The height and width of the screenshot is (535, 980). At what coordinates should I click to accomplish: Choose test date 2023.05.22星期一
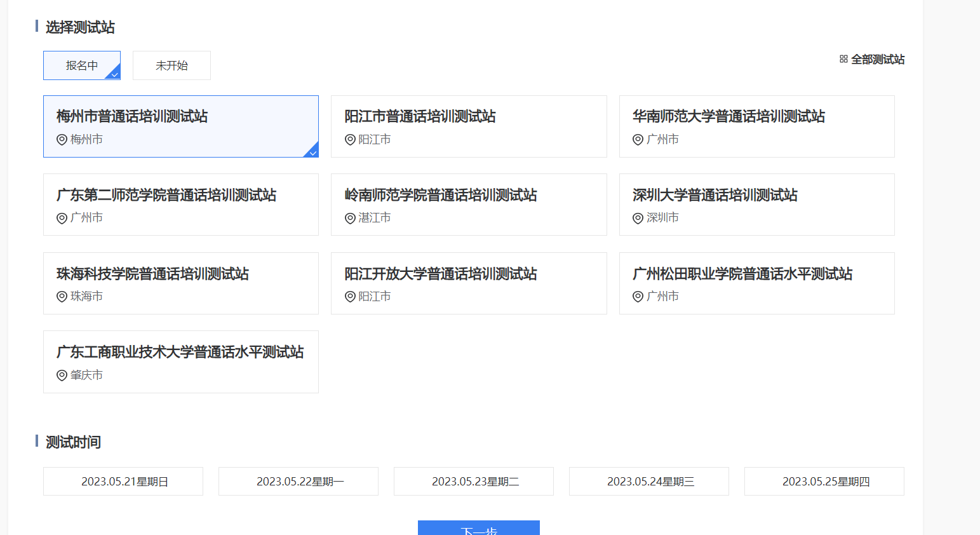click(299, 482)
